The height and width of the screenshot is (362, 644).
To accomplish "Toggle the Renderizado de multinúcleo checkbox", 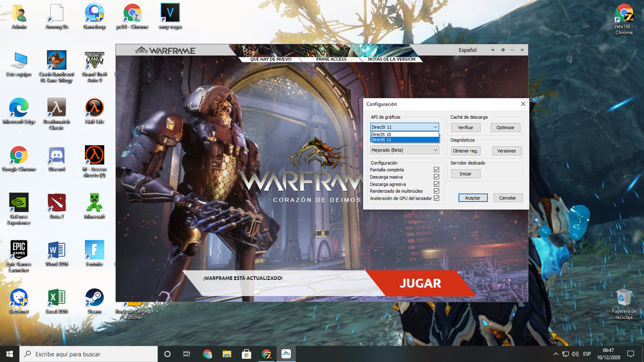I will [x=436, y=191].
